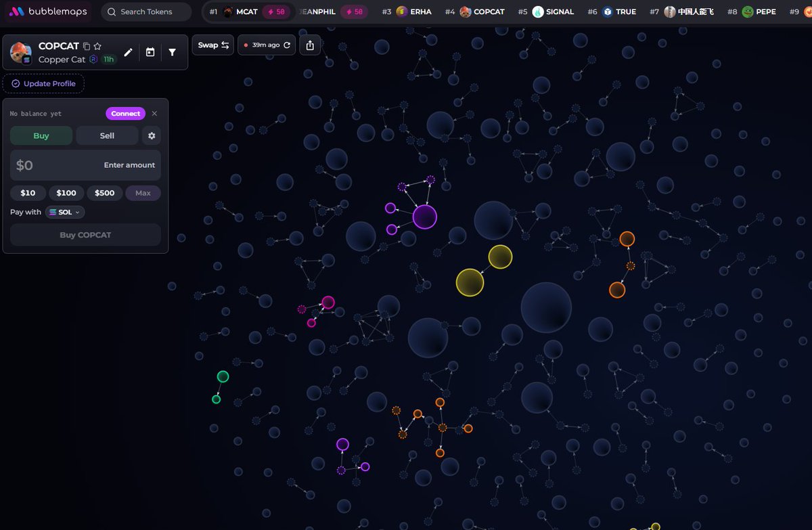Click the COPCAT token avatar image

click(21, 52)
